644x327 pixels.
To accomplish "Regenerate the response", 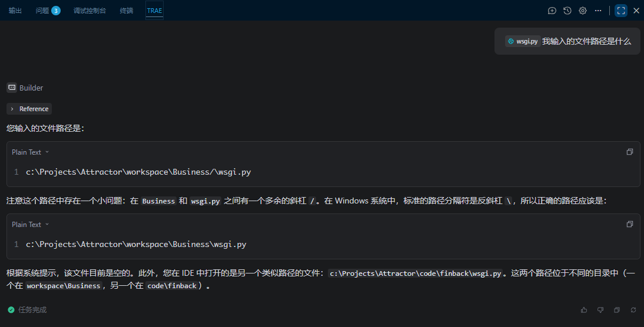I will [633, 310].
